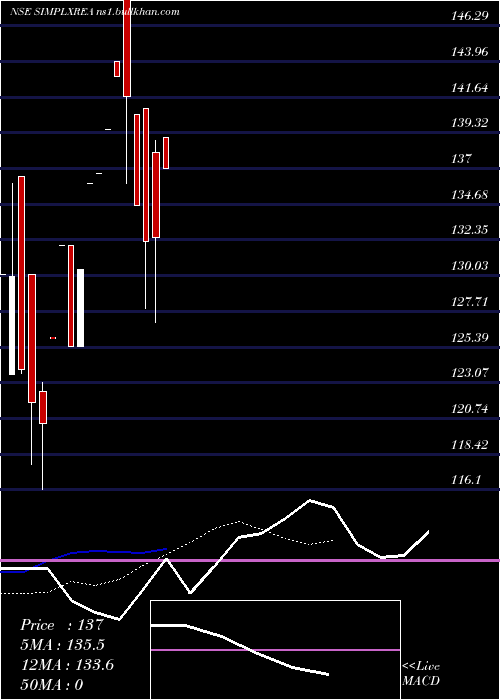500x700 pixels.
Task: Click the peak of the white MACD line
Action: 310,500
